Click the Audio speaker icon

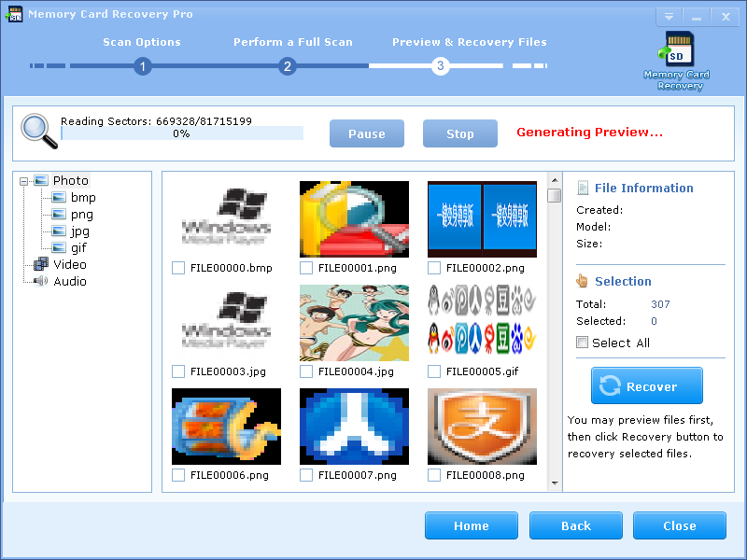pyautogui.click(x=41, y=281)
